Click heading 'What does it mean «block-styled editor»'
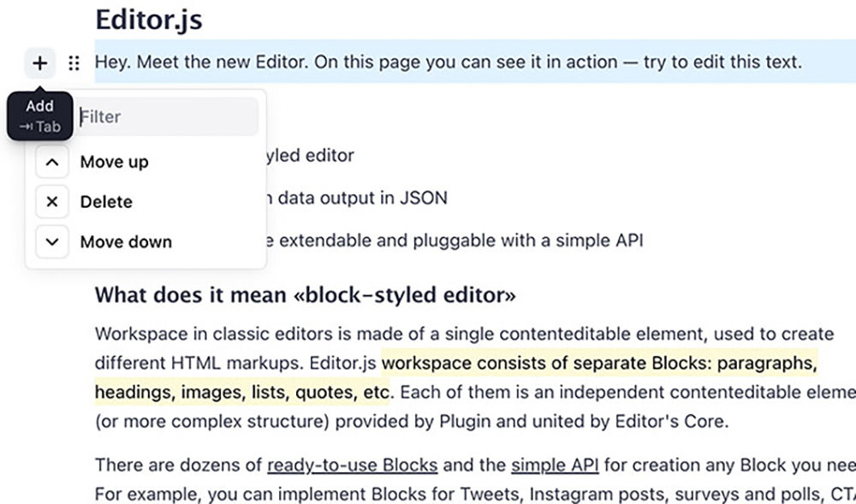 point(306,295)
